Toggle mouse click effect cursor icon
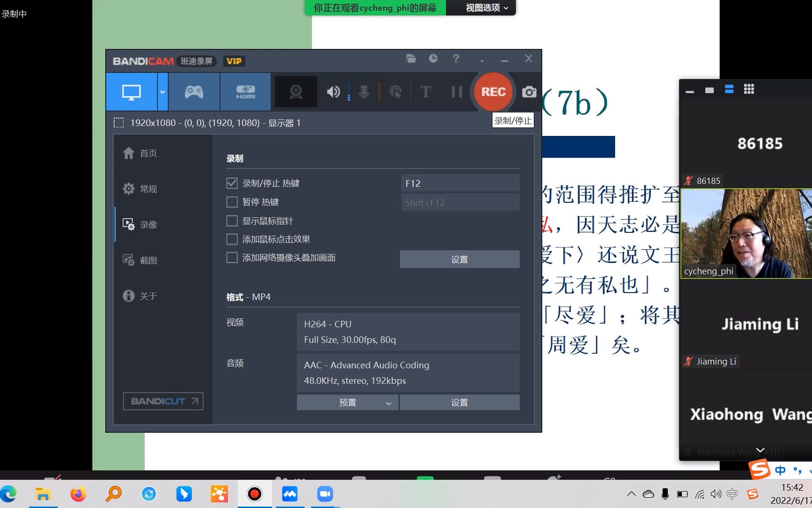This screenshot has height=508, width=812. pos(396,92)
